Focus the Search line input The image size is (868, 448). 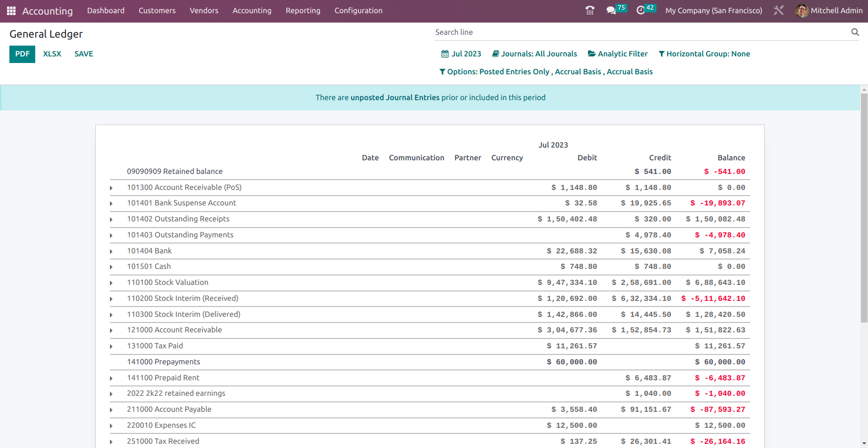(x=642, y=32)
